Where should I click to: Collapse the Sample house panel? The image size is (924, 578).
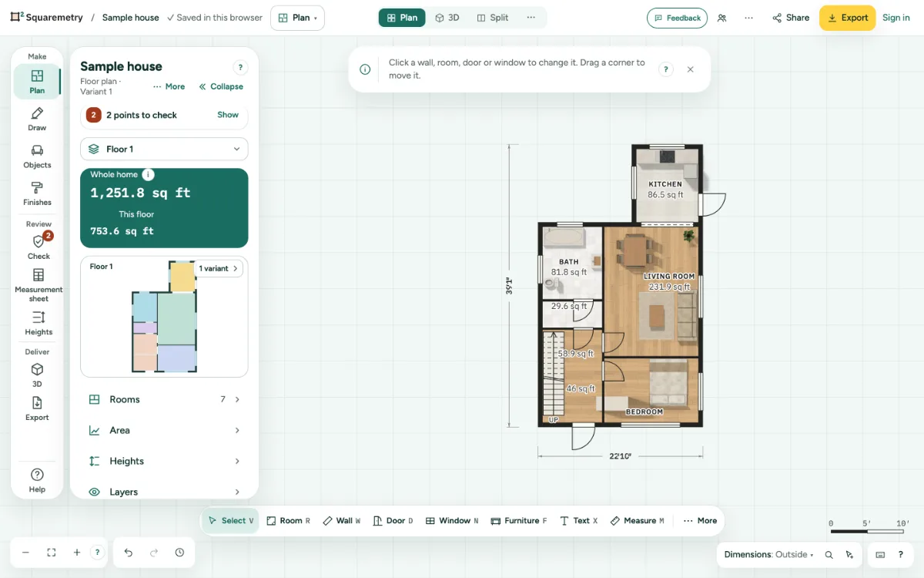tap(221, 86)
